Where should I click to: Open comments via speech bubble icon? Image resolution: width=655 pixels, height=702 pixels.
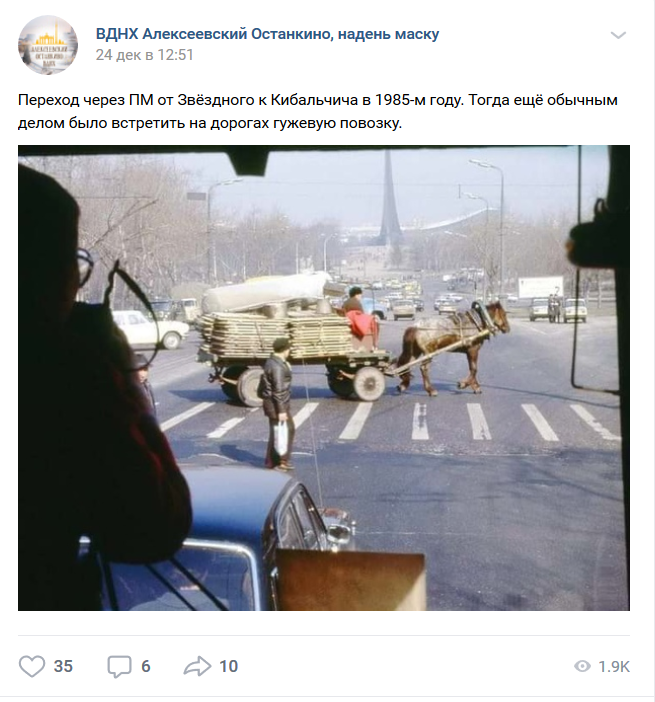click(119, 667)
